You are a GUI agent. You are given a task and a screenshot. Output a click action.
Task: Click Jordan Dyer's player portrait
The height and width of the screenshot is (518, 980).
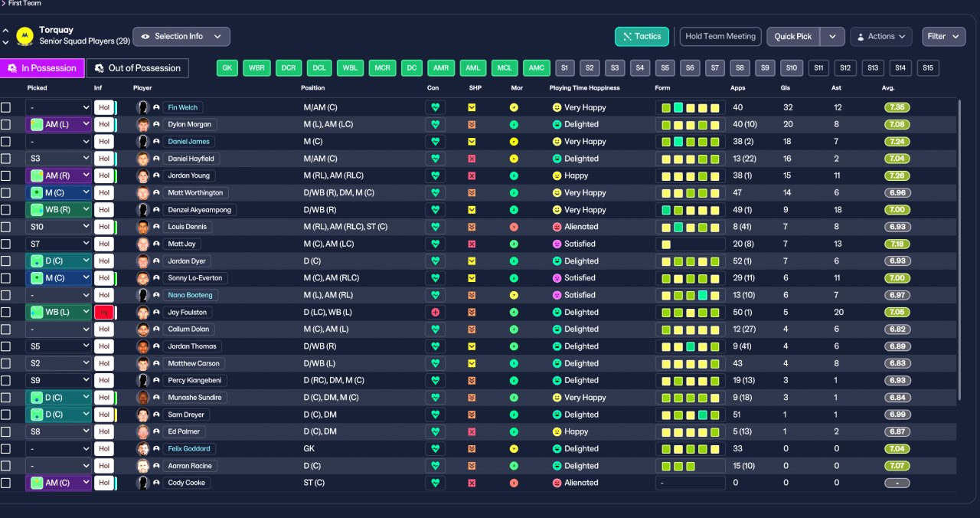(142, 261)
